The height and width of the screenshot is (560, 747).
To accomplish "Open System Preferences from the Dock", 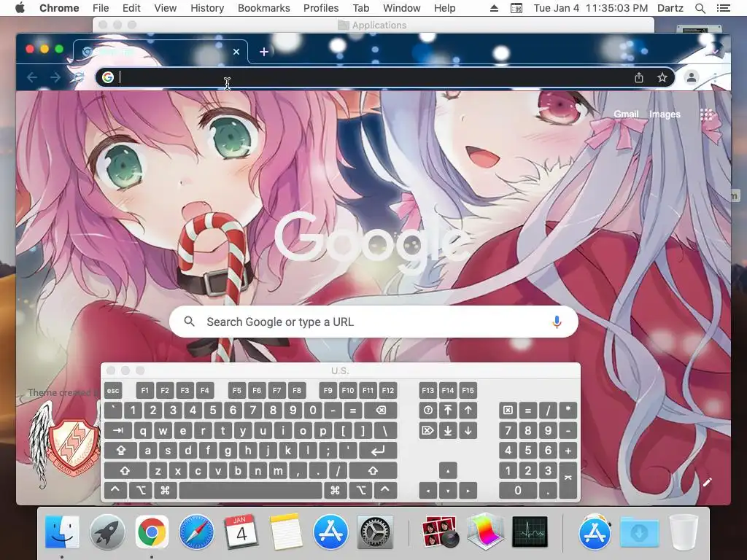I will click(375, 532).
